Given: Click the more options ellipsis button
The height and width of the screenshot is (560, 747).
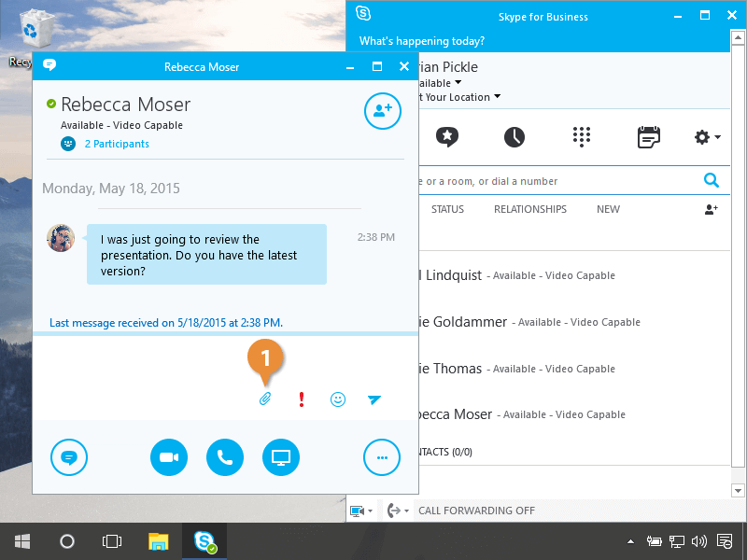Looking at the screenshot, I should pos(381,457).
